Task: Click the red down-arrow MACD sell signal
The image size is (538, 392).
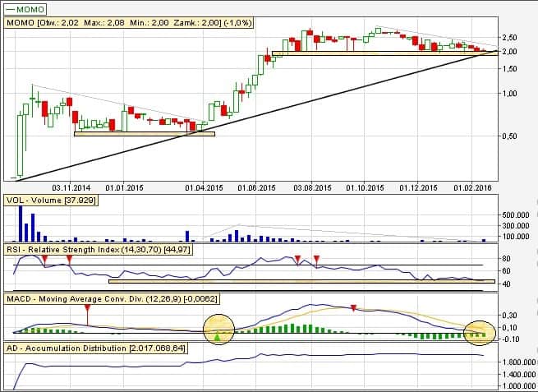Action: click(353, 308)
